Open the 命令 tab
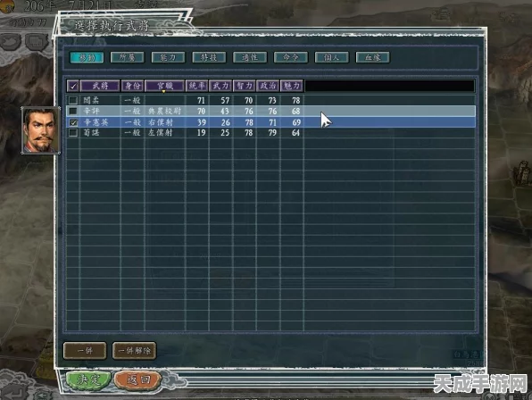 291,57
